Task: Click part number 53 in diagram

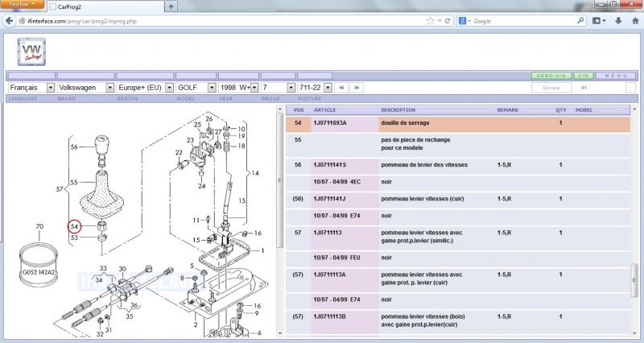Action: (74, 238)
